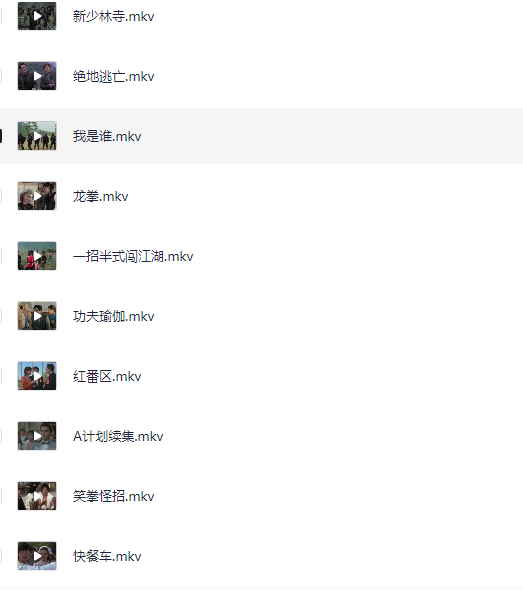The height and width of the screenshot is (591, 523).
Task: Click the 我是谁.mkv video thumbnail
Action: pyautogui.click(x=37, y=136)
